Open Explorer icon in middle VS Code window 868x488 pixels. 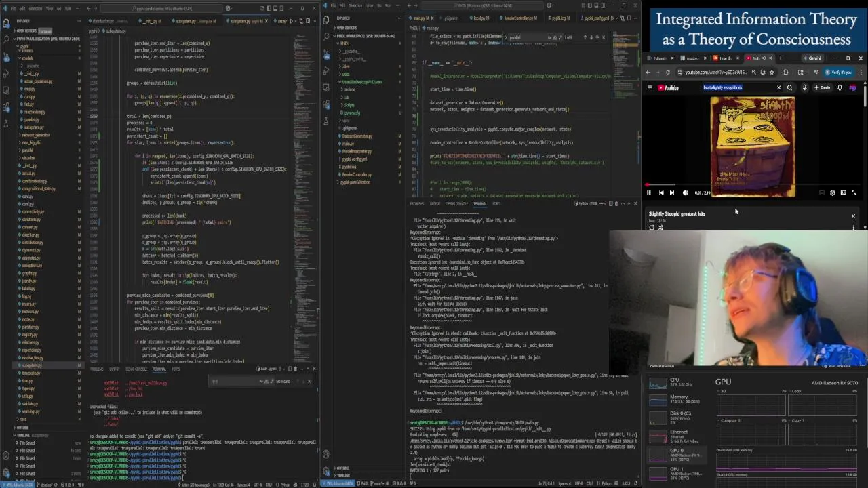[x=325, y=18]
